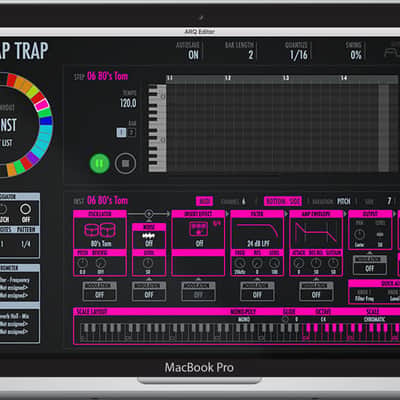Click the envelope Sustain knob
This screenshot has height=400, width=400.
(333, 264)
